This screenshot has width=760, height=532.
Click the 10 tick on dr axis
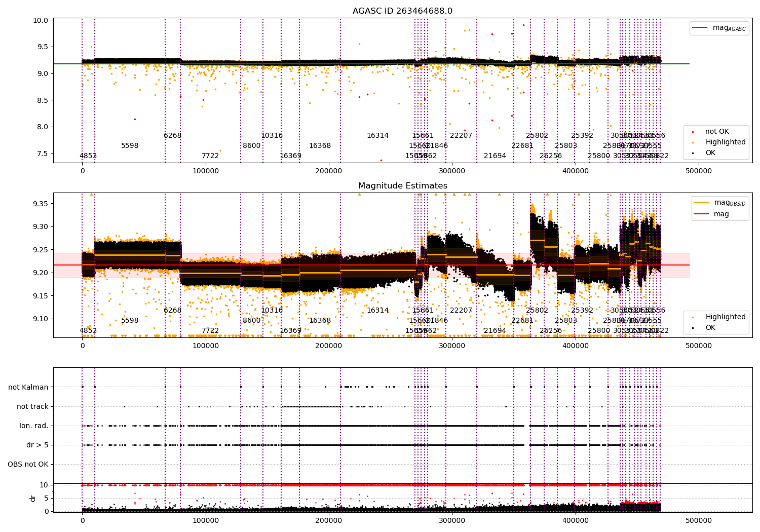tap(44, 485)
